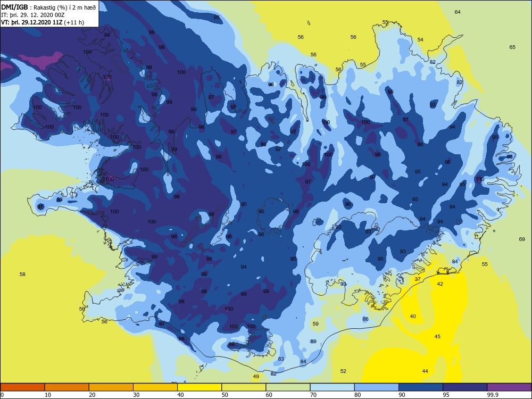Click the legend tick label '20'

pos(92,395)
